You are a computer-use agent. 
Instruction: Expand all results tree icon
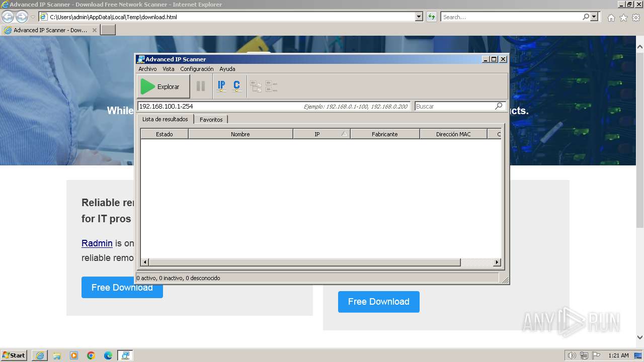click(256, 86)
